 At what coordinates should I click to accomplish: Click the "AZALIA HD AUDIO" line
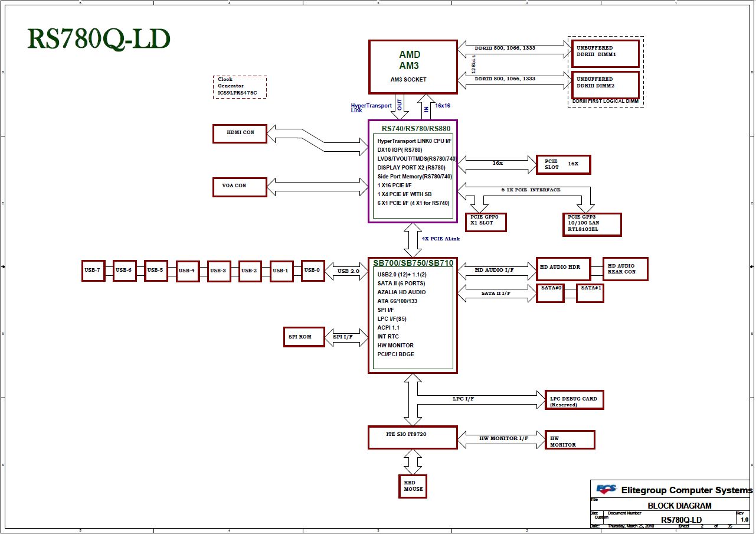click(x=401, y=292)
